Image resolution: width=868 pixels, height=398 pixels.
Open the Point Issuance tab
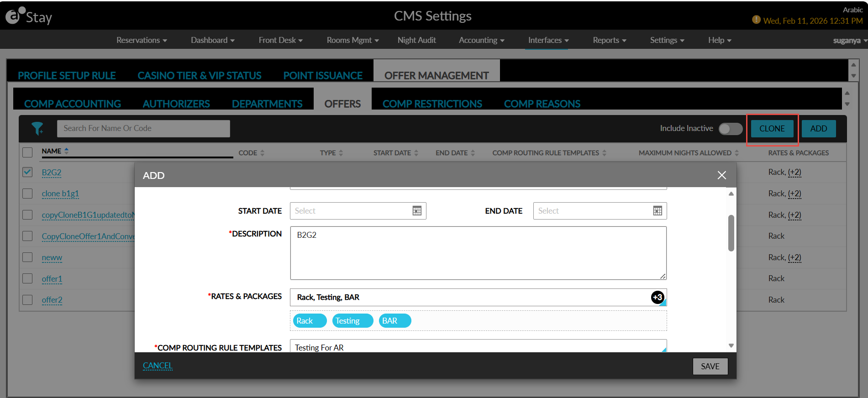point(323,75)
